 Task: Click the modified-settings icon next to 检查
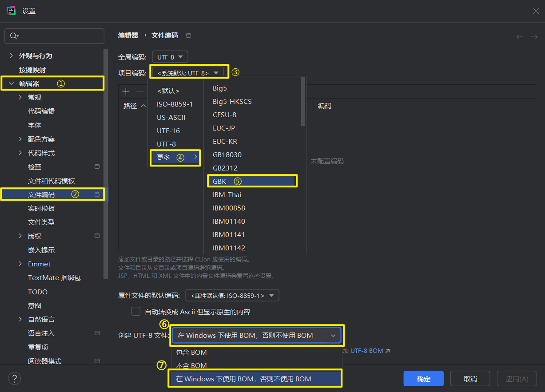97,166
